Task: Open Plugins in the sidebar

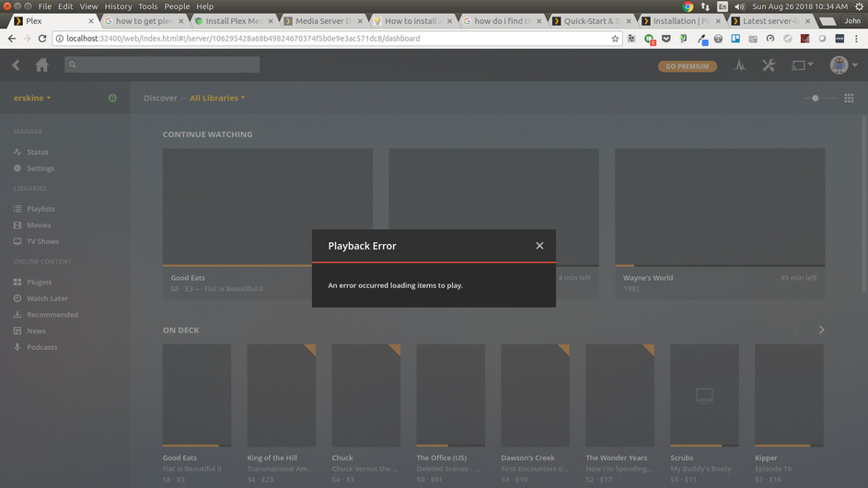Action: (x=39, y=282)
